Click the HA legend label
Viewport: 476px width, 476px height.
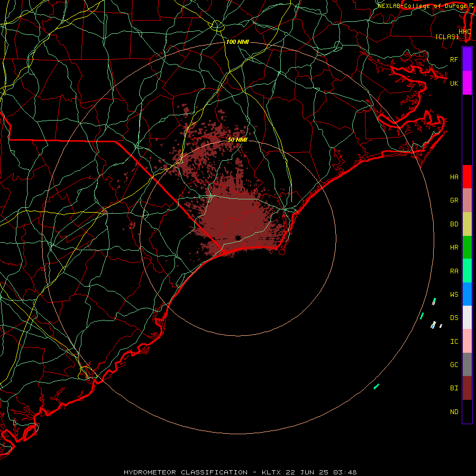tap(454, 177)
